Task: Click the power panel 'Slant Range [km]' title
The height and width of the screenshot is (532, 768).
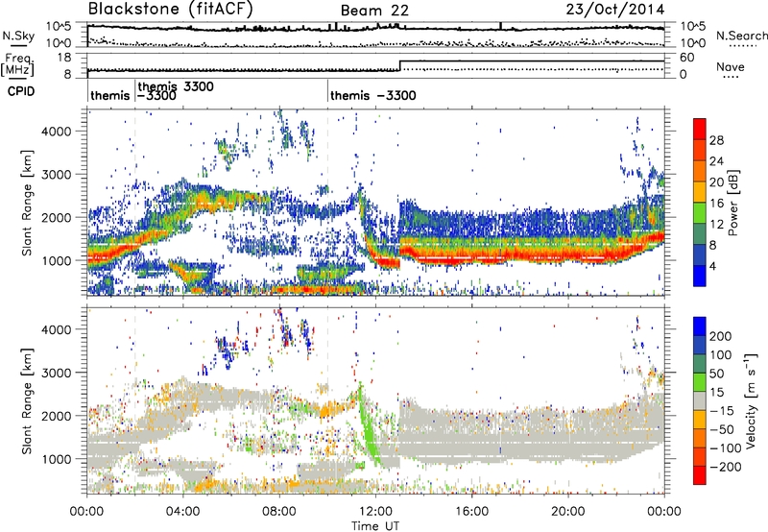Action: coord(27,203)
